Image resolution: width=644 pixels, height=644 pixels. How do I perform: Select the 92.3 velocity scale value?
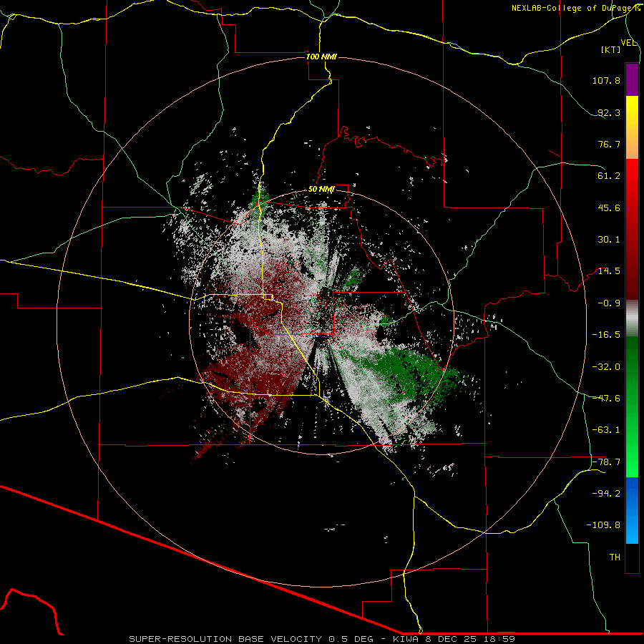pyautogui.click(x=609, y=112)
